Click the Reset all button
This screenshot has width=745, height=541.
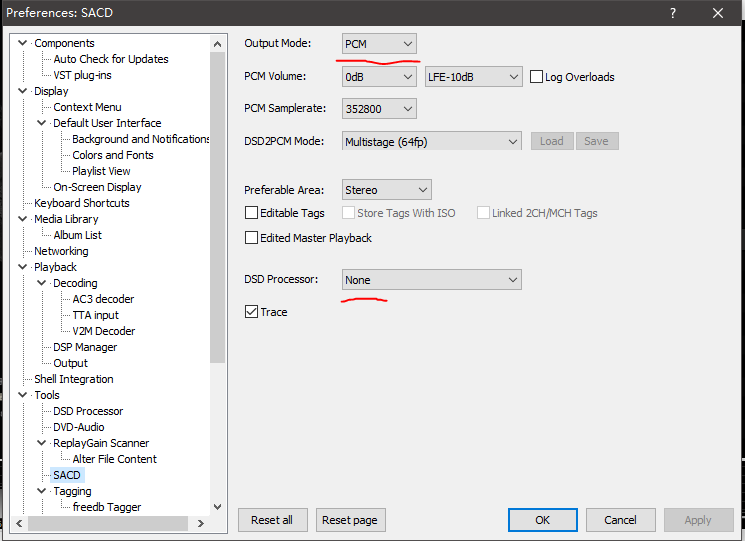click(272, 520)
